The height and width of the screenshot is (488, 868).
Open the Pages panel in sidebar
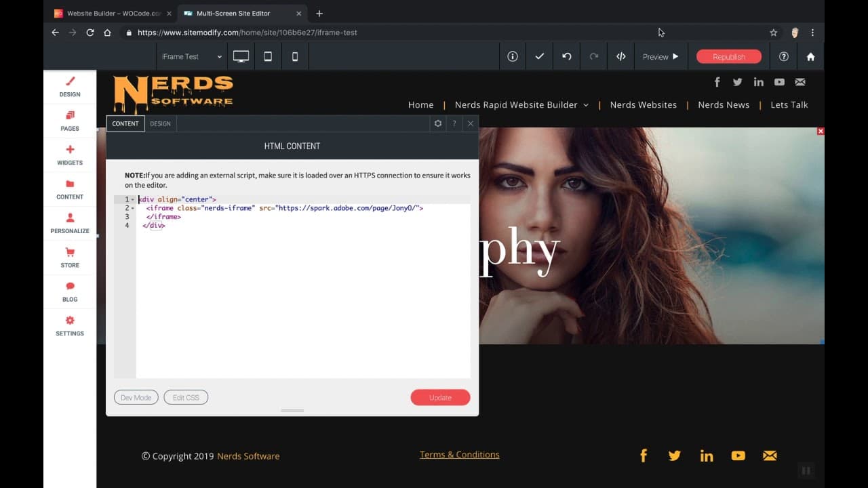(70, 121)
